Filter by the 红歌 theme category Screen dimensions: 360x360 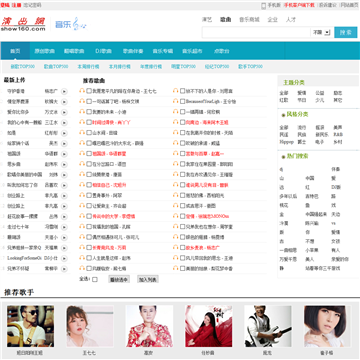[284, 100]
